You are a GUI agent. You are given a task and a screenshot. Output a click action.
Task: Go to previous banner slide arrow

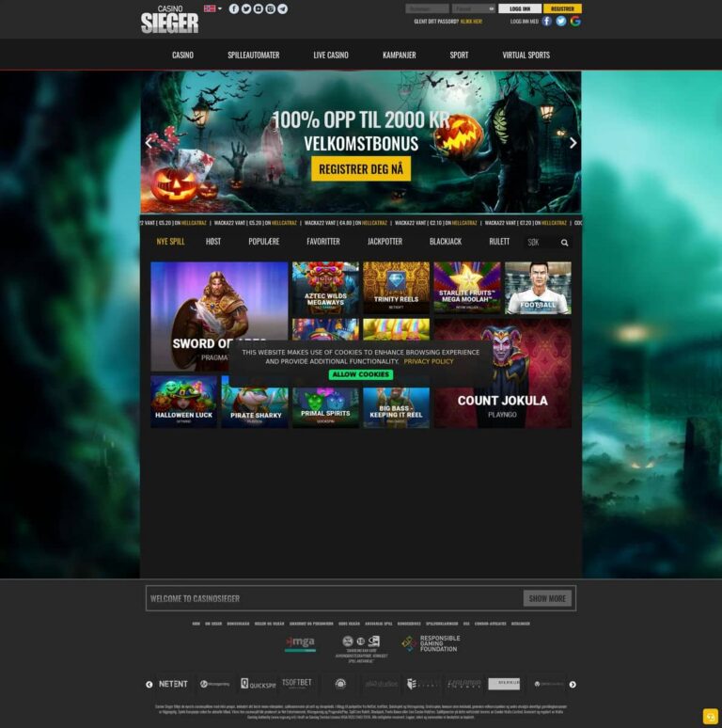pyautogui.click(x=149, y=143)
